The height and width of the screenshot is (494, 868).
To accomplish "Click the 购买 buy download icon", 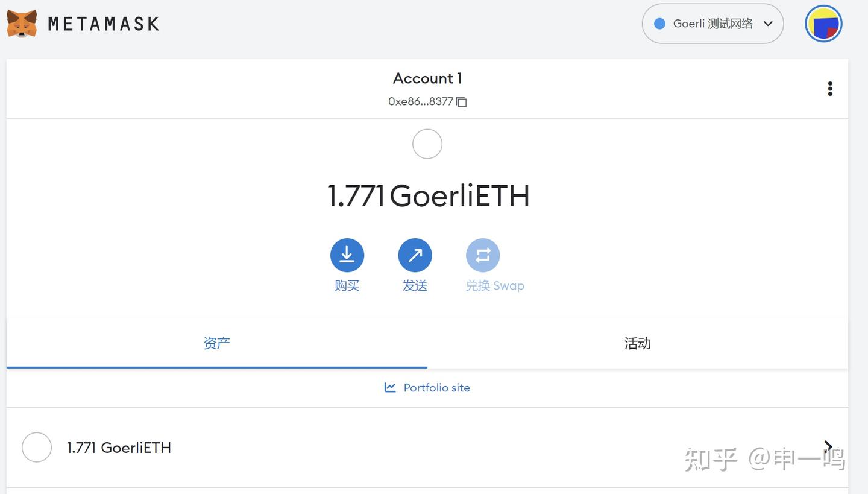I will click(347, 255).
